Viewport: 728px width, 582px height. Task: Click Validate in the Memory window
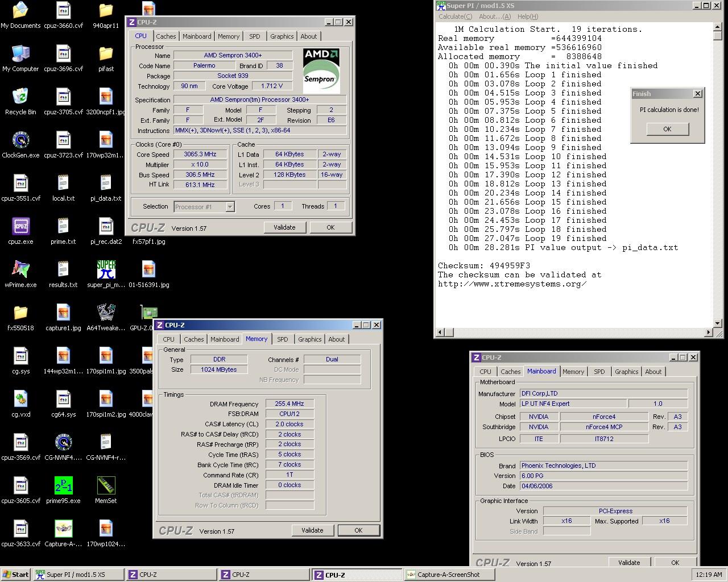312,530
